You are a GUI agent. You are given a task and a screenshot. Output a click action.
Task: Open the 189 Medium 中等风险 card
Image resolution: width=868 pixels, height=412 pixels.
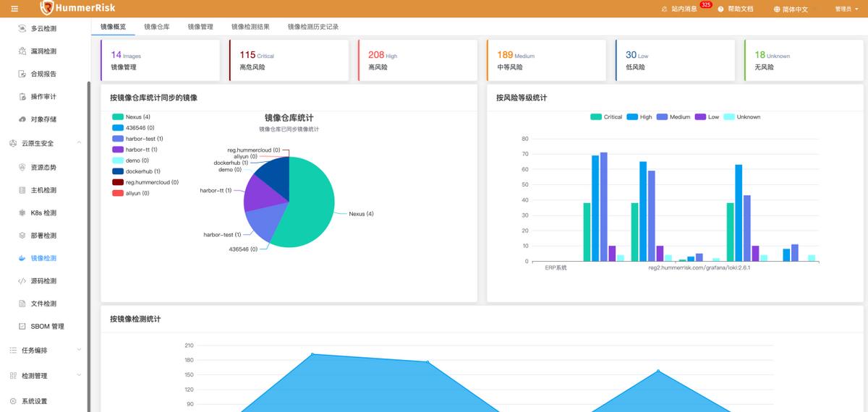546,60
